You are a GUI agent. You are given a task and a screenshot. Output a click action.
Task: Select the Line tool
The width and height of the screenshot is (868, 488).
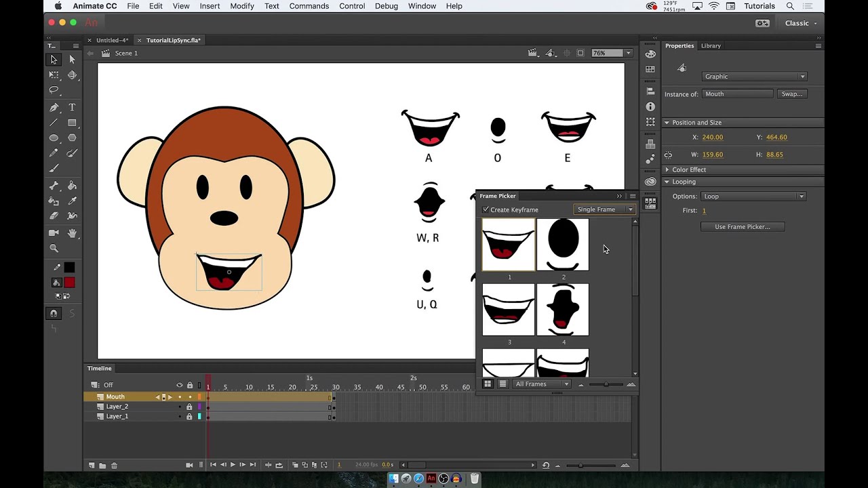[x=54, y=123]
